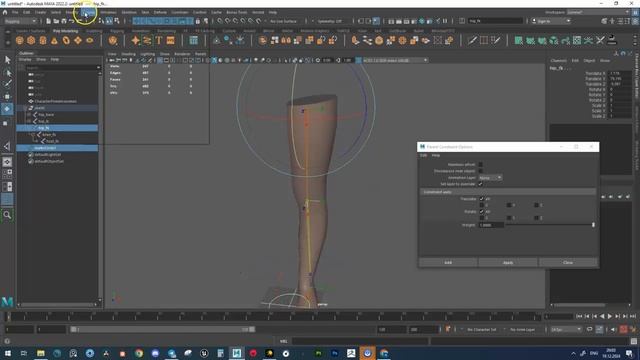Click the object name field in status line
The width and height of the screenshot is (640, 360).
496,21
